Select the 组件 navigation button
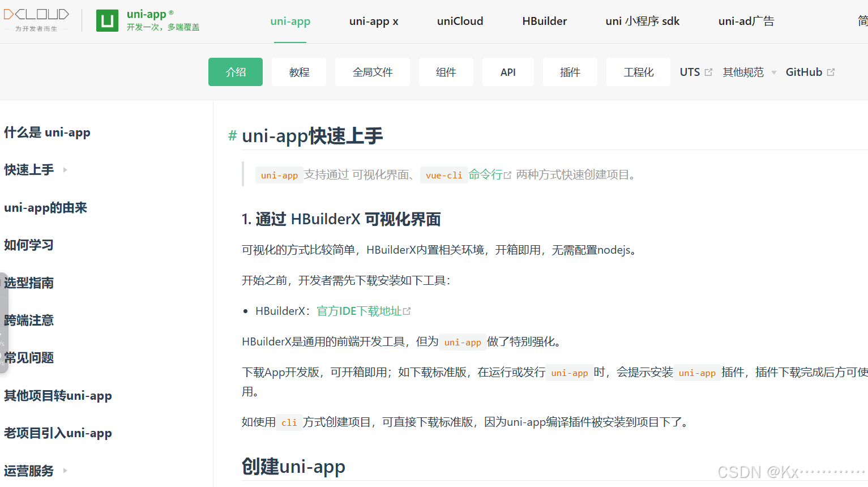Screen dimensions: 868x487 pos(446,72)
